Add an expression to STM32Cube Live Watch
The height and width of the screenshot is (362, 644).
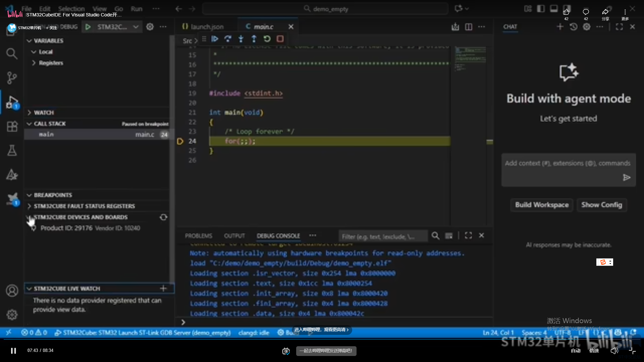pyautogui.click(x=163, y=288)
